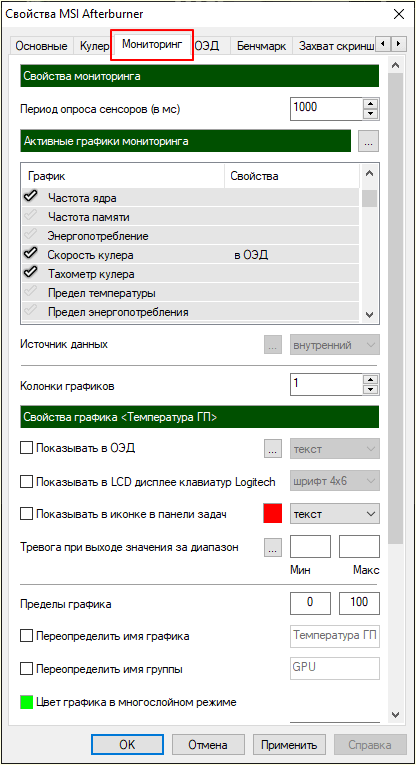The width and height of the screenshot is (416, 765).
Task: Increase Колонки графиков spinner value
Action: tap(372, 380)
